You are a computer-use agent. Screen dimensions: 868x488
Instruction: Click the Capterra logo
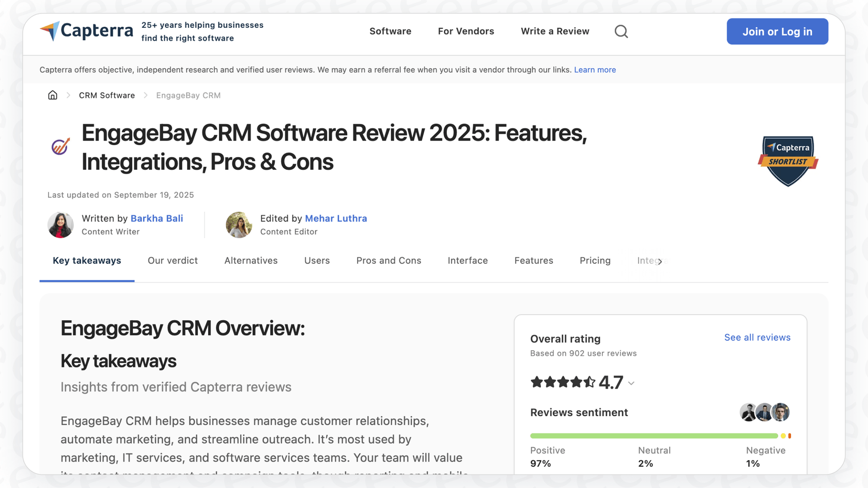[86, 30]
